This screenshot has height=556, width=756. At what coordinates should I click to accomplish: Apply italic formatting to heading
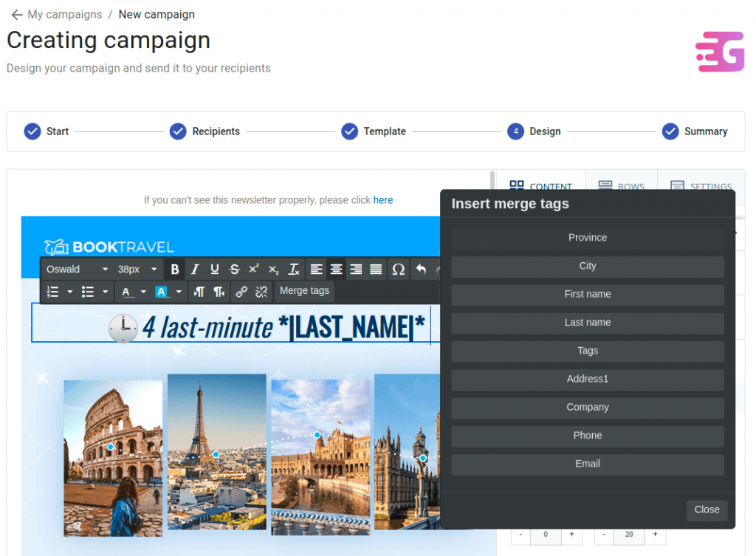tap(195, 270)
